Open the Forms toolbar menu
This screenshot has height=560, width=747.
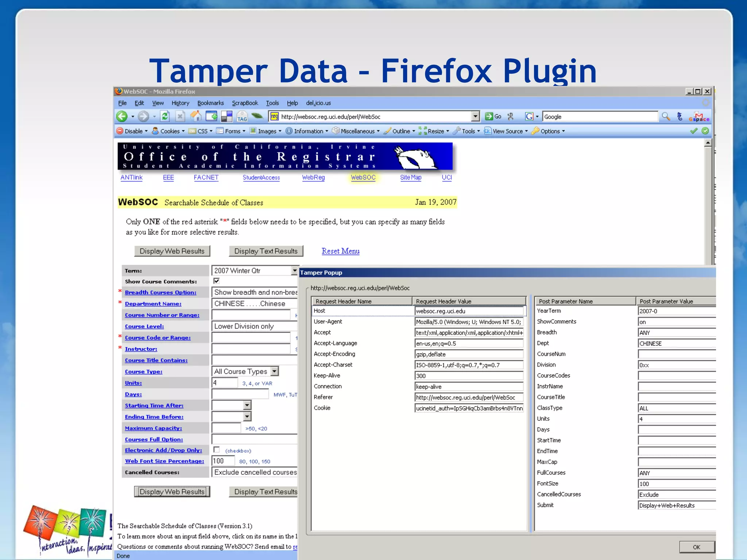point(231,131)
